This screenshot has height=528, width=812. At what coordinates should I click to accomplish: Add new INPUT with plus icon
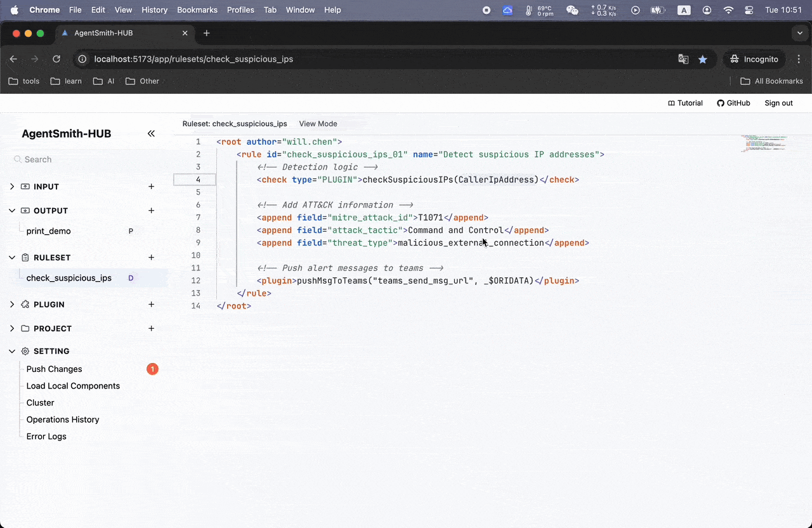151,187
